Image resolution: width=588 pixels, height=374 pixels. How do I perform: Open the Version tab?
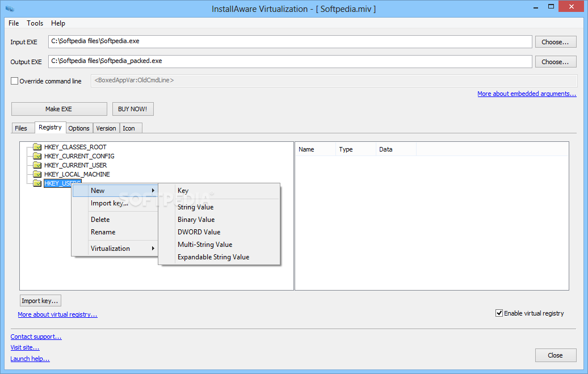(106, 128)
